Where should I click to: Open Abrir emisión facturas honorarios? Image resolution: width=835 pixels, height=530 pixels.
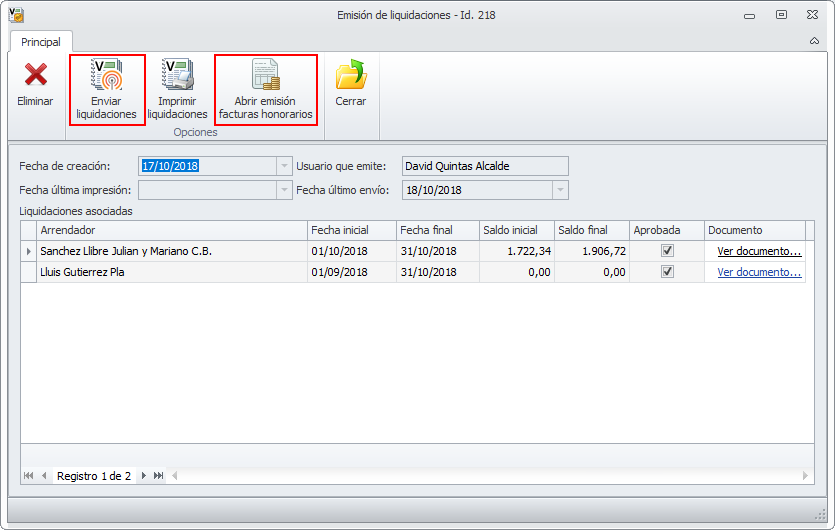point(266,88)
